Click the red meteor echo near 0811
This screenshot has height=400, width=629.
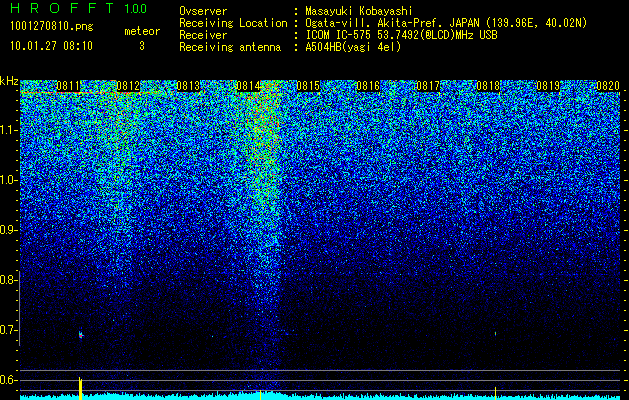click(x=81, y=335)
